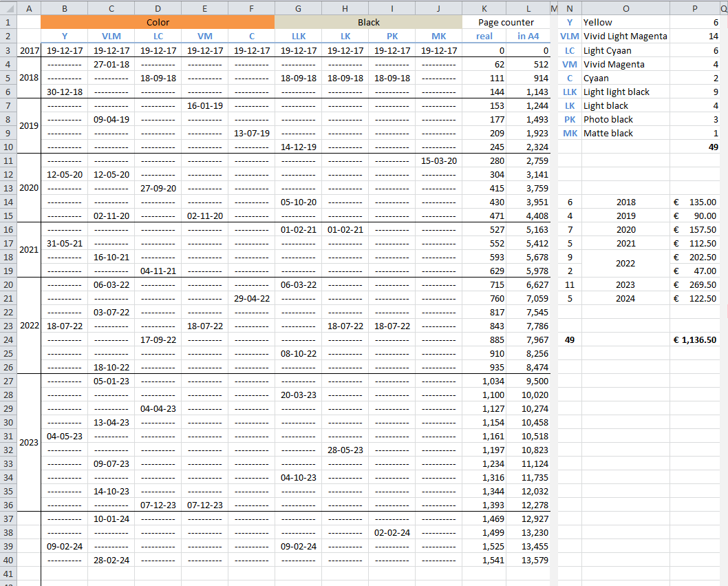Click the "LLK" heading in row 2
The width and height of the screenshot is (728, 586).
(x=299, y=36)
